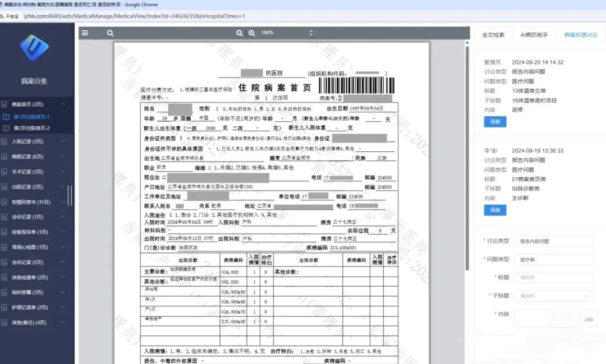
Task: Open page 第1页住院首页-1
Action: pos(31,117)
